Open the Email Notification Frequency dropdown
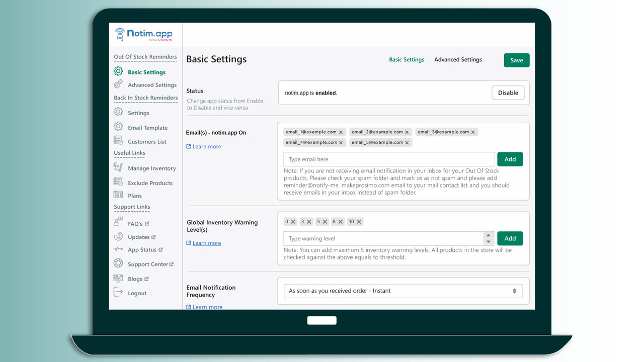 [403, 291]
